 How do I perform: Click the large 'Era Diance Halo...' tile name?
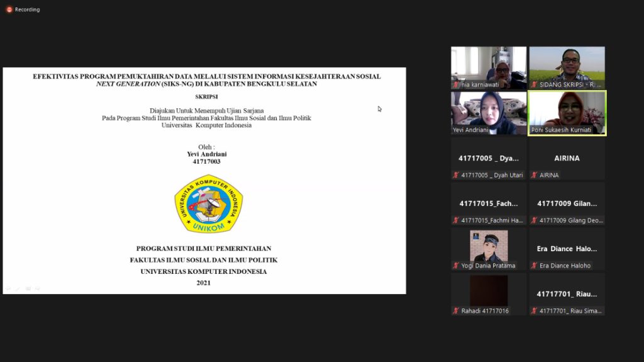[567, 249]
